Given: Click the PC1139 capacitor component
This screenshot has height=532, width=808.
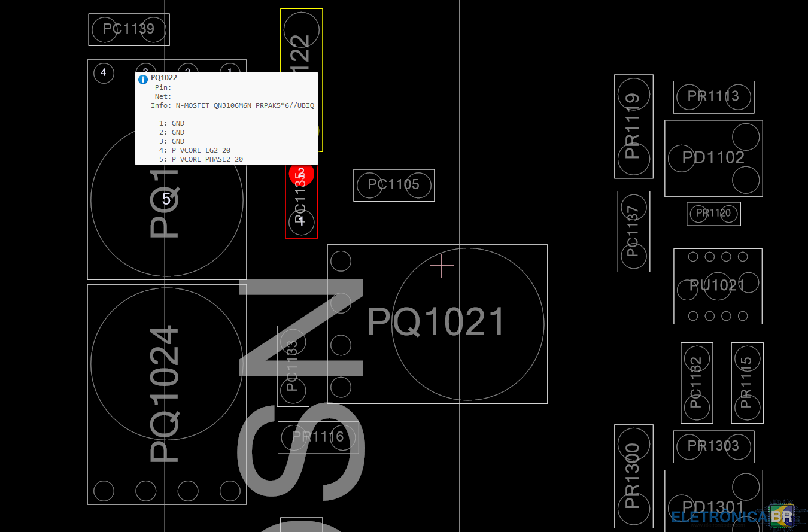Looking at the screenshot, I should pos(129,29).
